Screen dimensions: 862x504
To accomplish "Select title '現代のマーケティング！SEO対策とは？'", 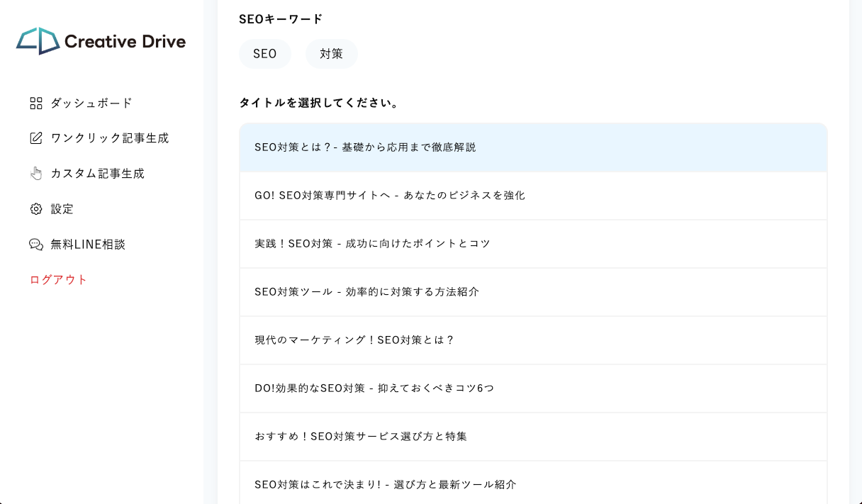I will click(x=533, y=340).
